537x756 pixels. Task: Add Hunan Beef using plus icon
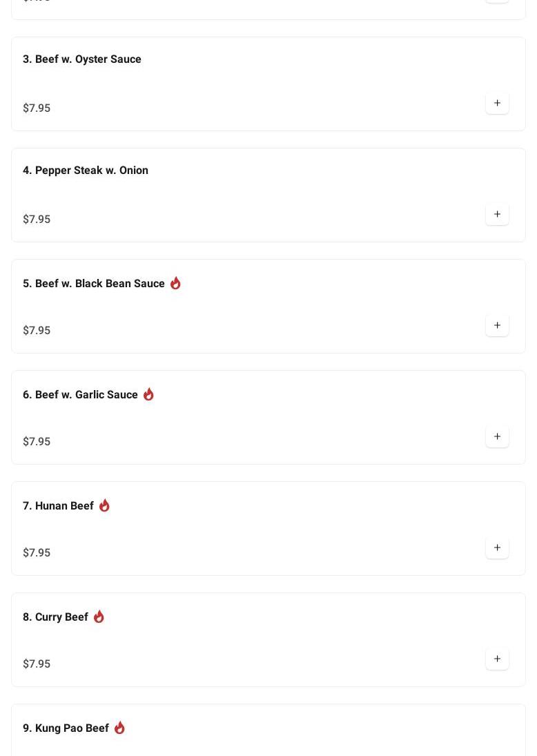497,547
